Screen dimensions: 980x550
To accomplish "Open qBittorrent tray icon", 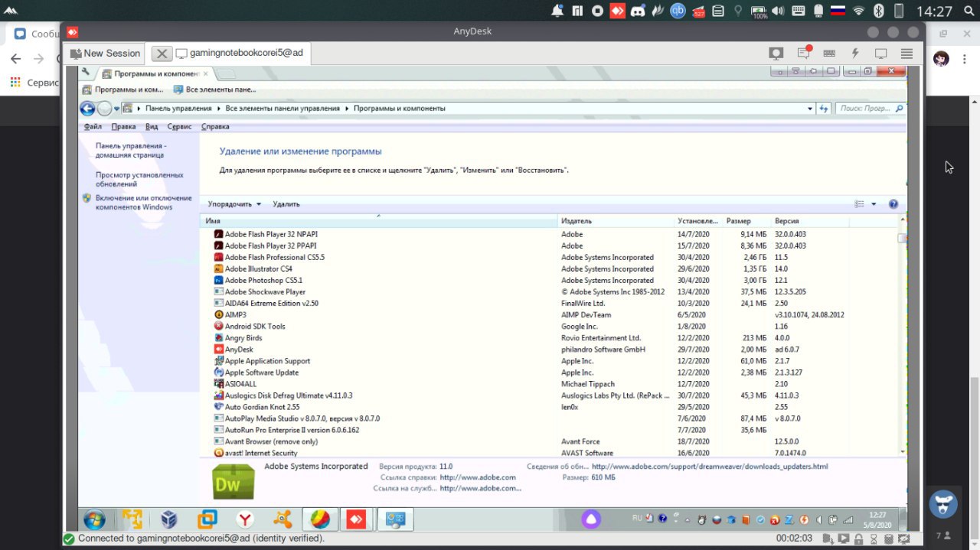I will coord(678,11).
